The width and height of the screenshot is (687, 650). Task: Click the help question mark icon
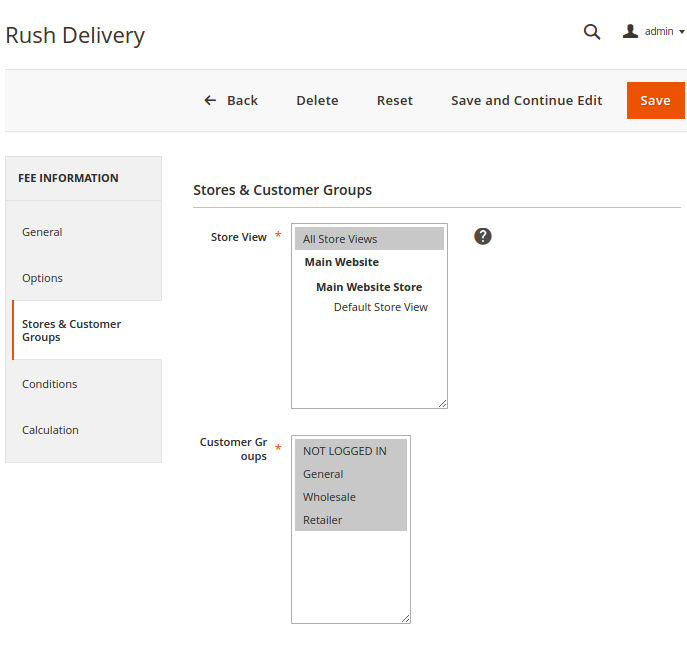point(483,236)
